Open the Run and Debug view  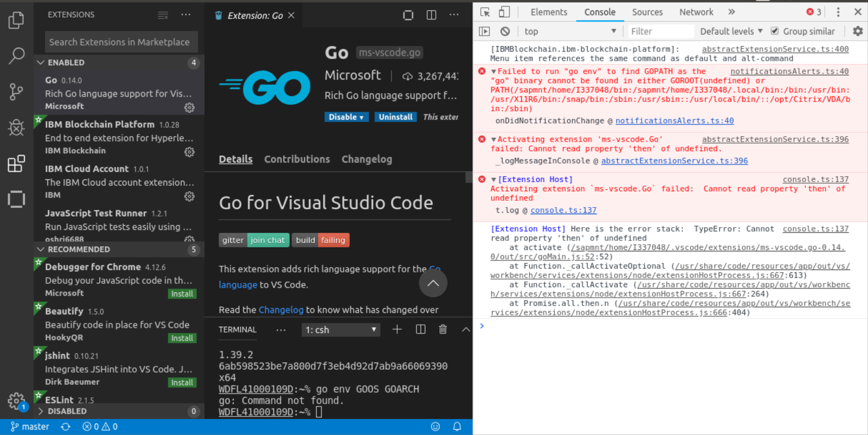(x=16, y=128)
